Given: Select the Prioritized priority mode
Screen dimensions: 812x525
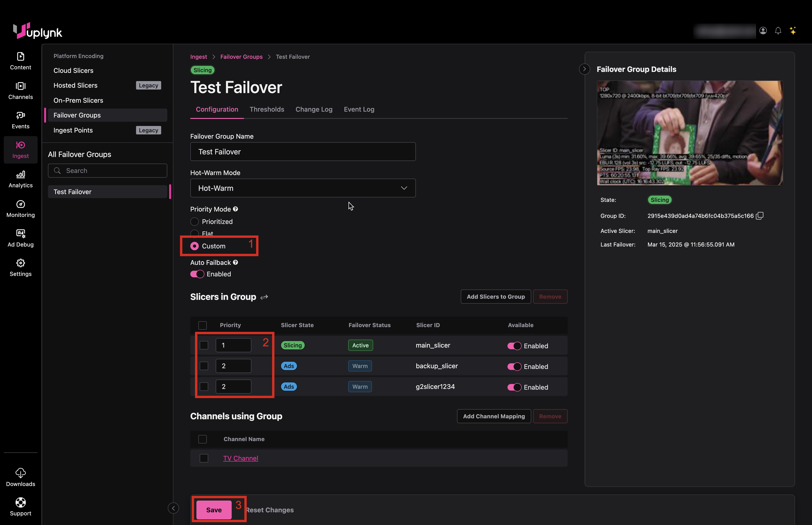Looking at the screenshot, I should point(195,222).
